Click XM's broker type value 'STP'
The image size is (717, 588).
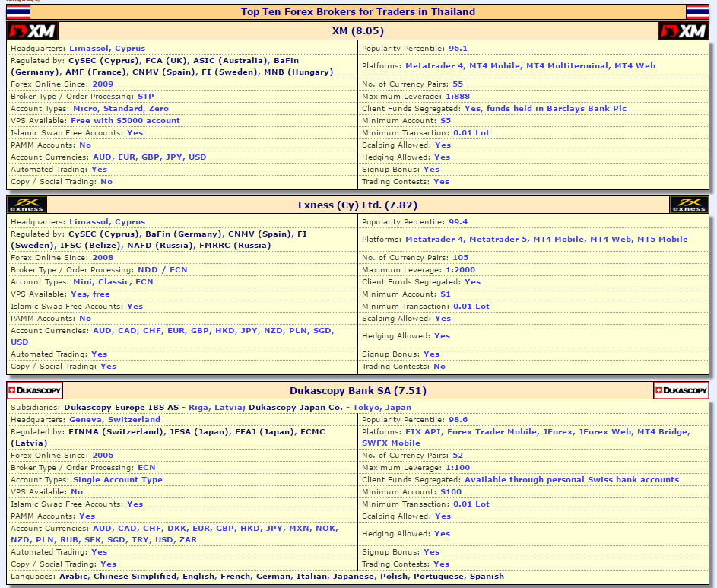click(146, 97)
